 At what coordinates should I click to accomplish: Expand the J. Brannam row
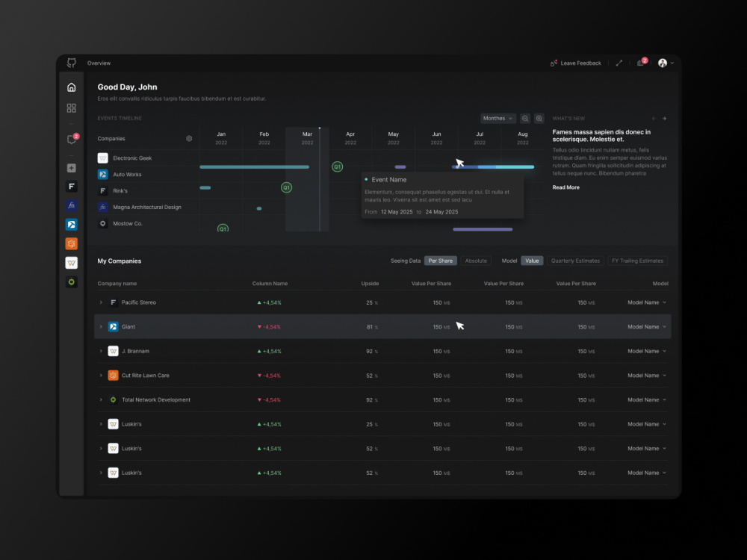tap(101, 351)
